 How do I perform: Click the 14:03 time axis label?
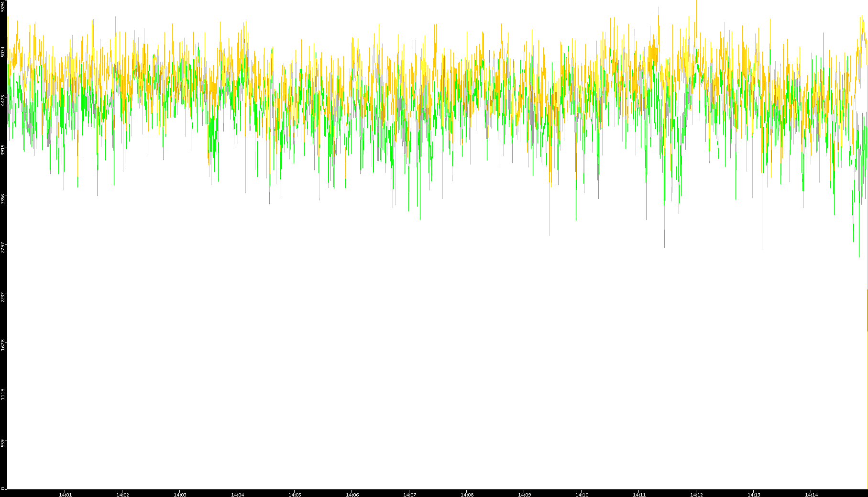[x=180, y=495]
